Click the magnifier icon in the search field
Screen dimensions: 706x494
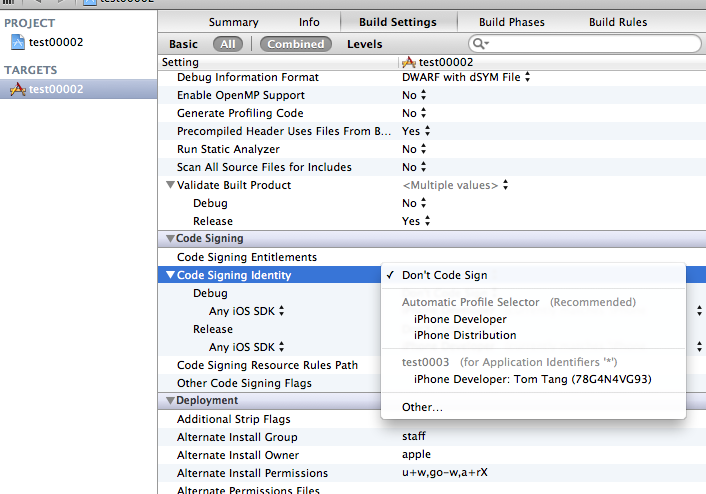(480, 44)
